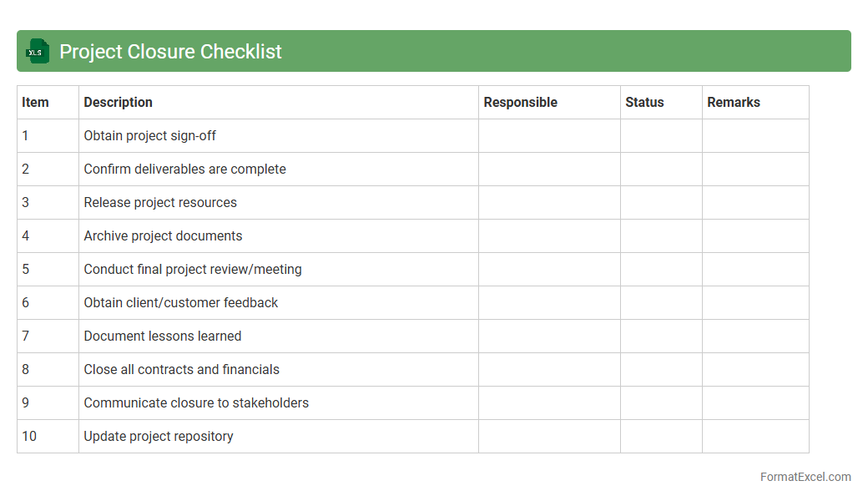Click the Responsible column header
Screen dimensions: 868x501
(x=521, y=103)
